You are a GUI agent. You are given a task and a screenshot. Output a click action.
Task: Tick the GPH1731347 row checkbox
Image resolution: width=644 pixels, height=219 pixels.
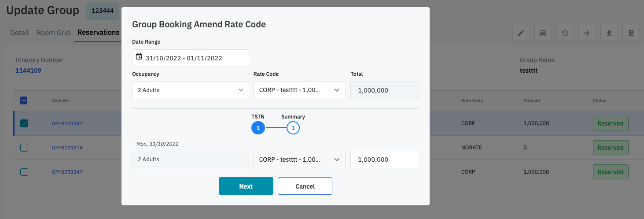coord(24,172)
